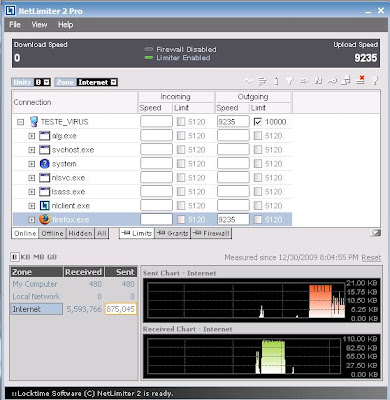Click the arrow-shaped toolbar icon
This screenshot has width=390, height=400.
tap(303, 81)
